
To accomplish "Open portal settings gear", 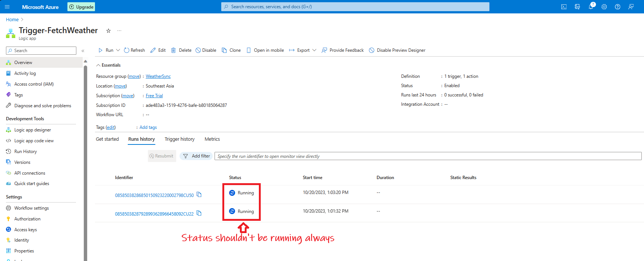I will 604,7.
